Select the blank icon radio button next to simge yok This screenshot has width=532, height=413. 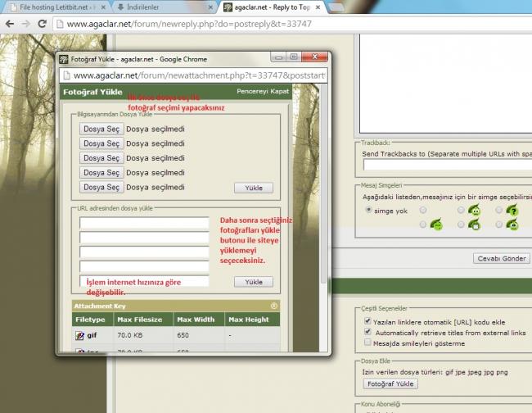click(x=423, y=210)
